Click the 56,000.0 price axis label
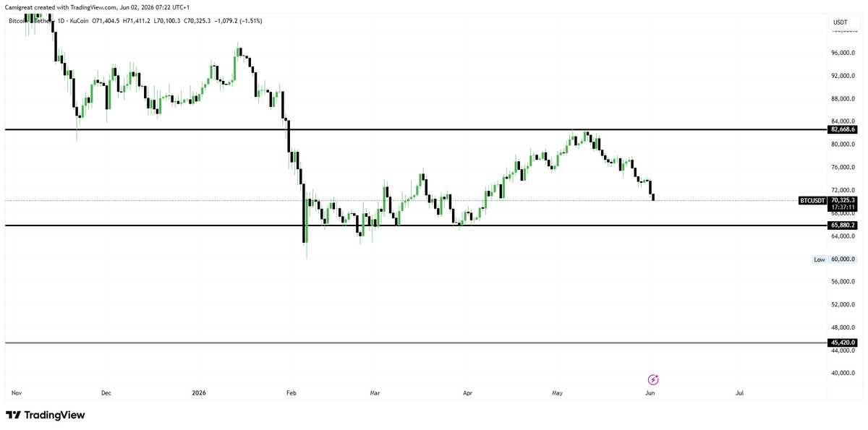Image resolution: width=868 pixels, height=430 pixels. (x=843, y=282)
